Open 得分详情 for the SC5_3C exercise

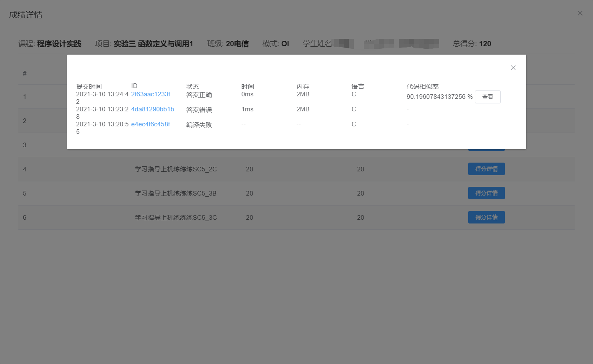[486, 217]
